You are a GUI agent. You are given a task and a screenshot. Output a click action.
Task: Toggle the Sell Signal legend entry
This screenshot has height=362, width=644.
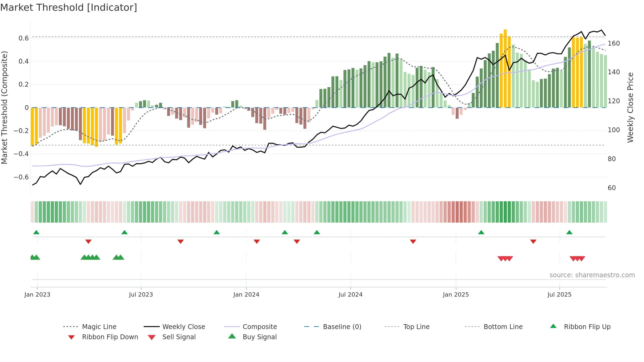click(x=172, y=337)
